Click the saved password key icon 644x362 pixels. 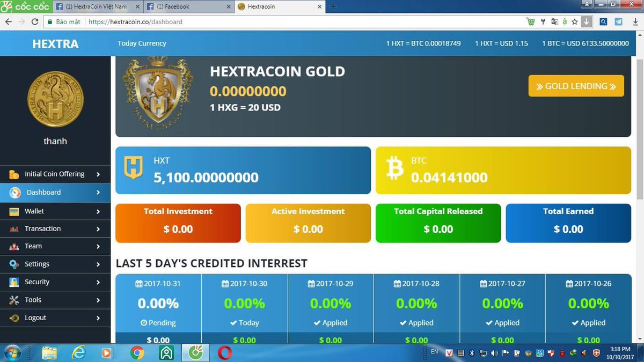coord(543,22)
